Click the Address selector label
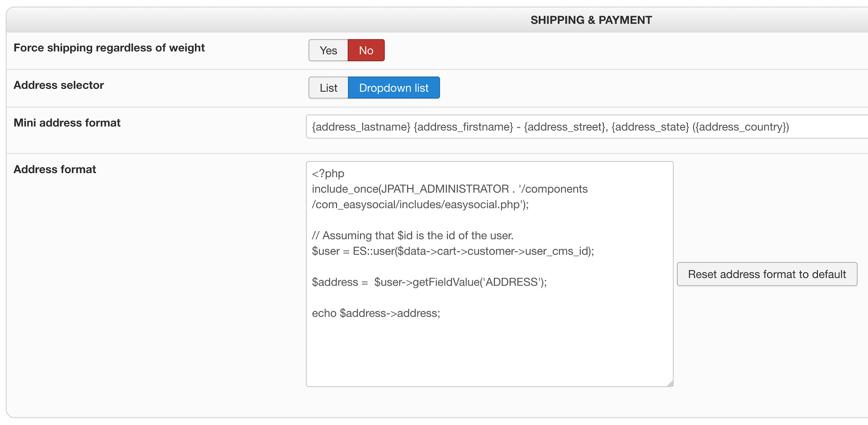This screenshot has width=868, height=425. [x=59, y=85]
